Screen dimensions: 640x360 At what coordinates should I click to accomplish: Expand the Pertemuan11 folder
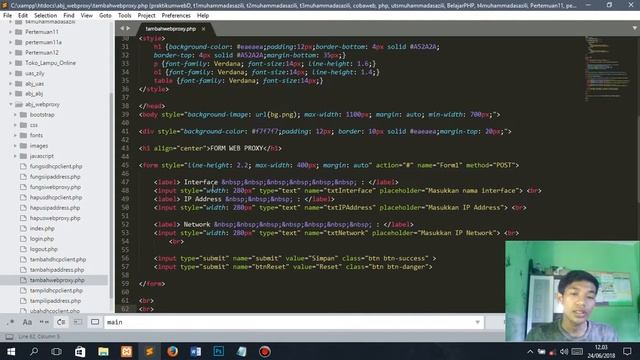tap(11, 32)
